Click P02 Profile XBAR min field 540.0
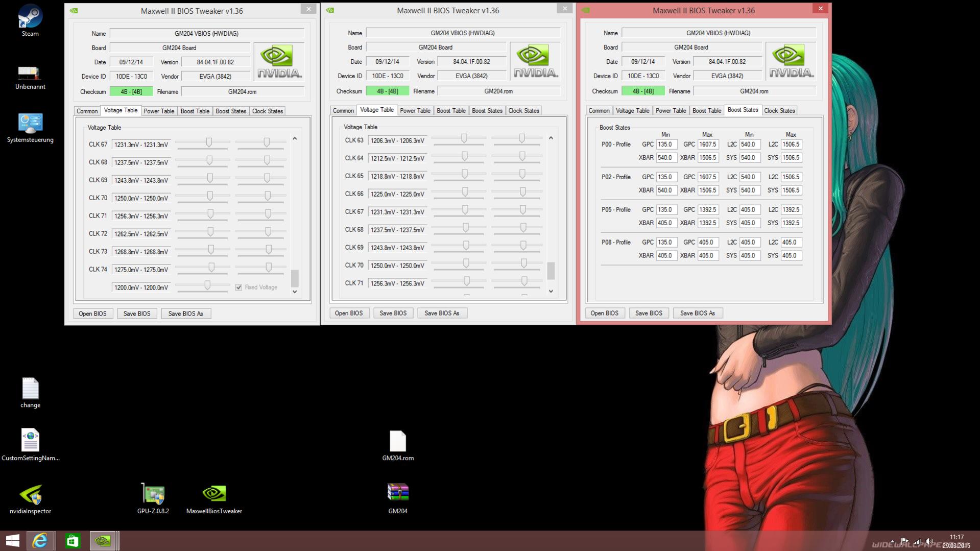This screenshot has width=980, height=551. pos(666,190)
